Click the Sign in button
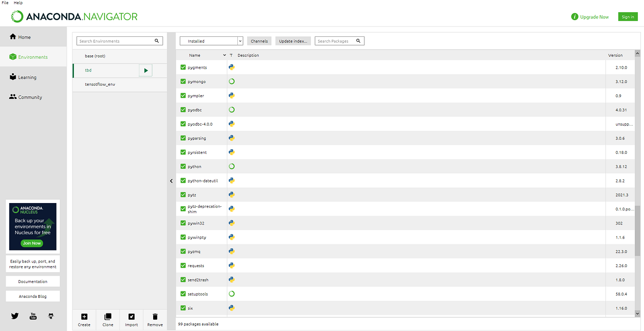644x331 pixels. click(x=627, y=16)
